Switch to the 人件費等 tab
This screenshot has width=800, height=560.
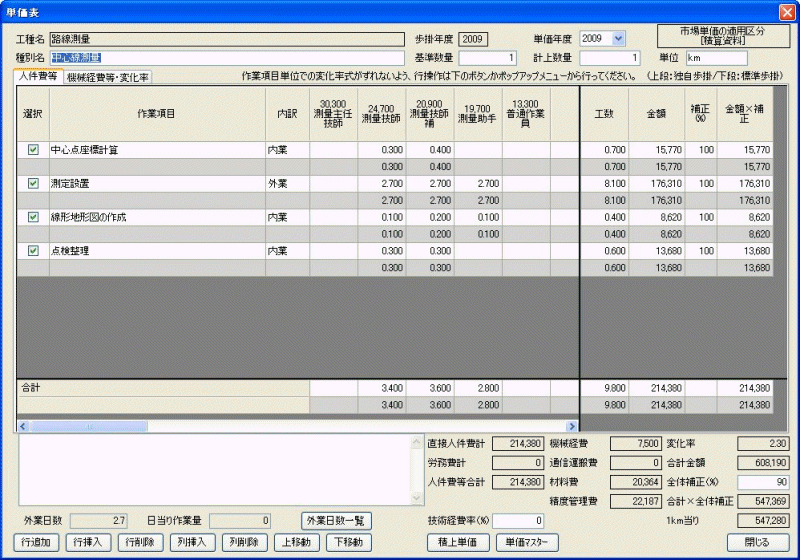(38, 77)
